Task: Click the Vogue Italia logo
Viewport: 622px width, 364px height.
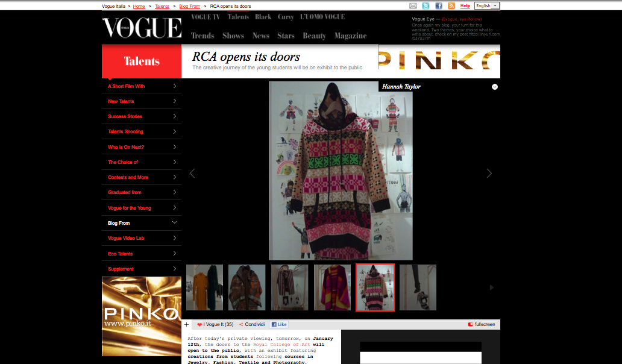Action: point(142,28)
